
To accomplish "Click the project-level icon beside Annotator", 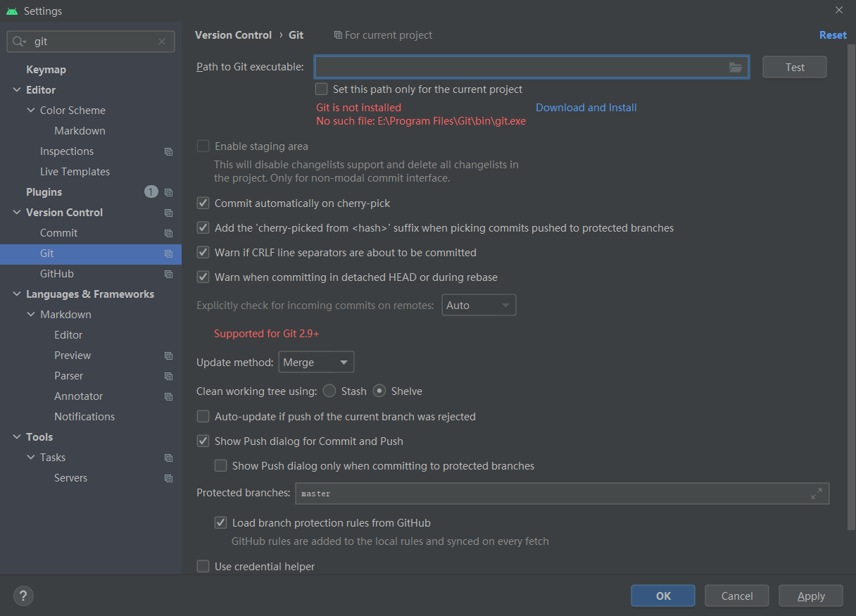I will tap(168, 396).
